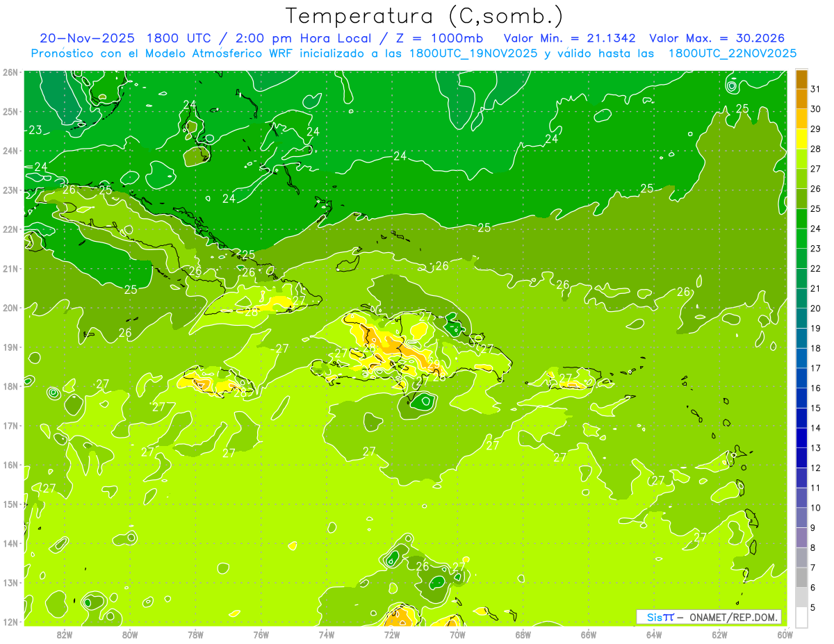Screen dimensions: 834x644
Task: Click the "Sisπ" logo text
Action: (660, 617)
